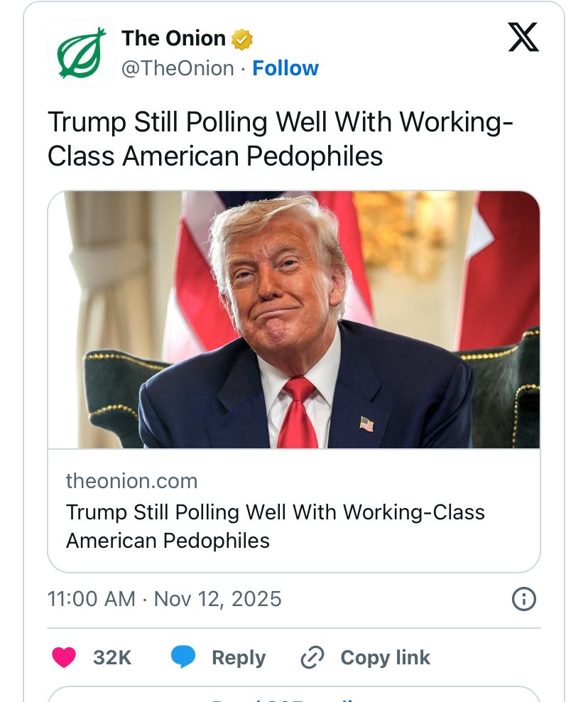
Task: Click the @TheOnion handle
Action: click(178, 68)
